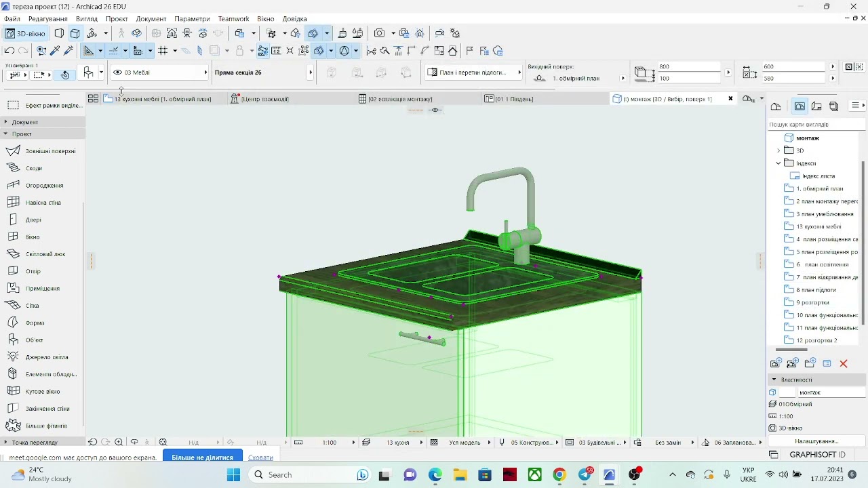Open Telegram from the taskbar
The height and width of the screenshot is (488, 868).
pos(585,474)
